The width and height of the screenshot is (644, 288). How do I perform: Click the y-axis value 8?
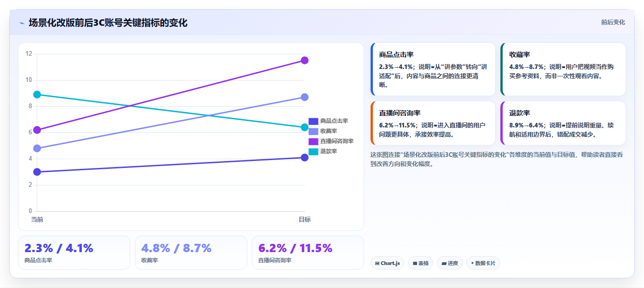pyautogui.click(x=30, y=106)
